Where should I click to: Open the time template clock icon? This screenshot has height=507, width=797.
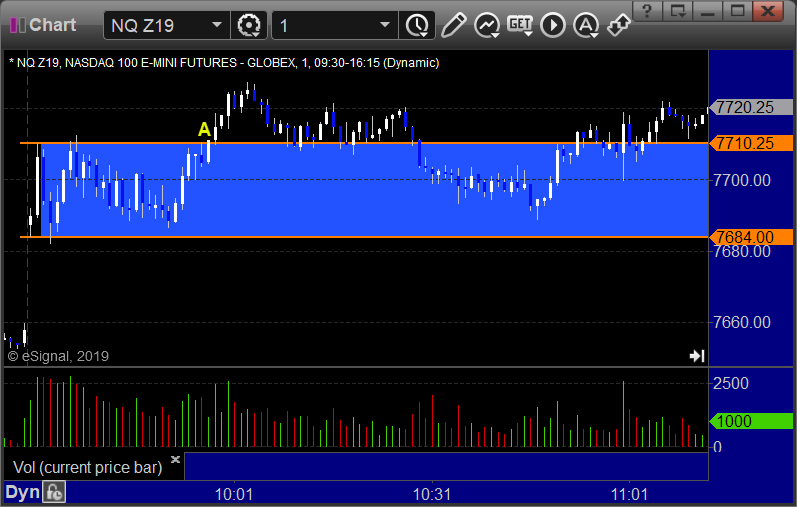point(417,25)
